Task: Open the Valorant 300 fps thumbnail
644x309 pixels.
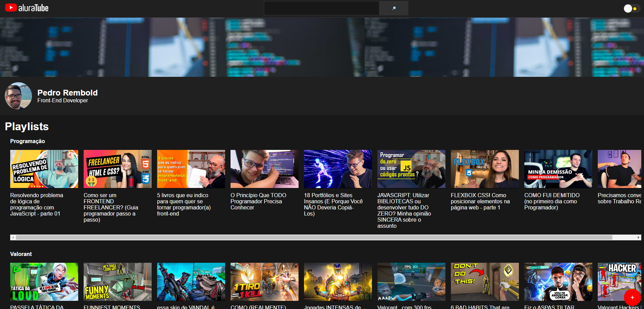Action: (x=411, y=282)
